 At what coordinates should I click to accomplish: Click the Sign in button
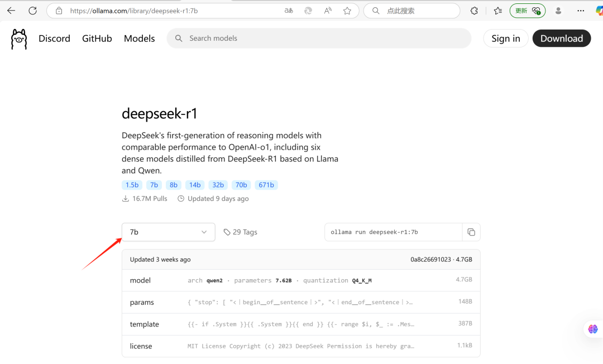coord(506,39)
